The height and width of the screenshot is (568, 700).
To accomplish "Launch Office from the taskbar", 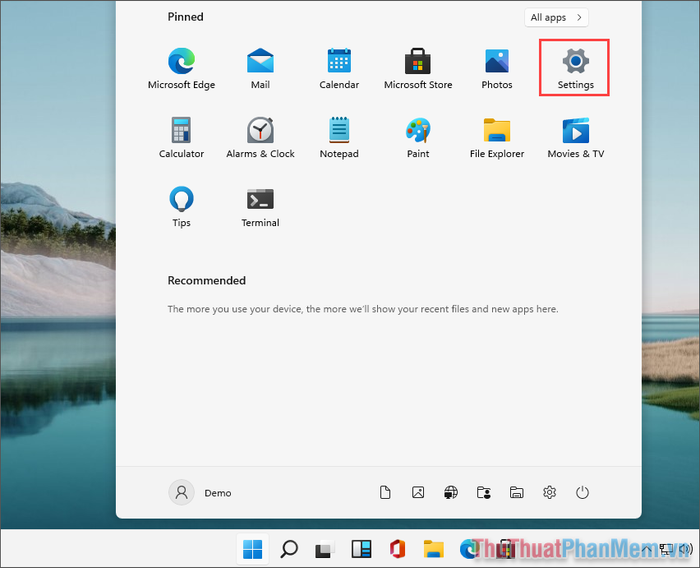I will coord(397,549).
